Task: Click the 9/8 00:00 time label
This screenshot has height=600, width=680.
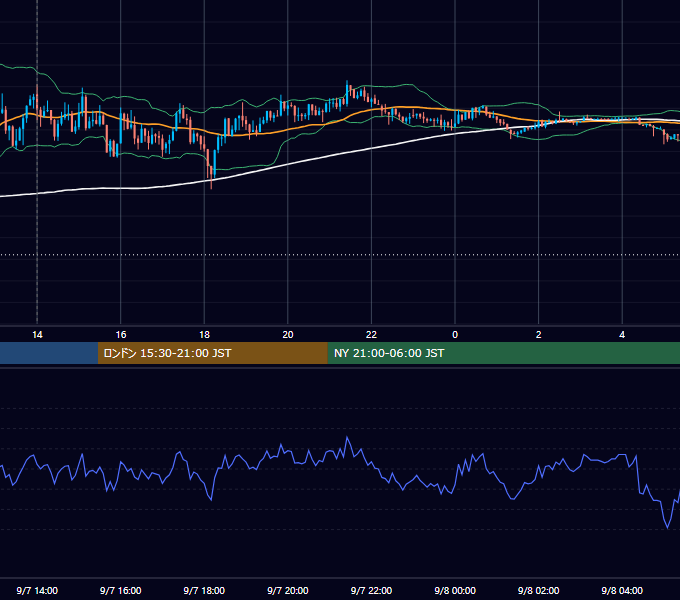Action: point(455,590)
